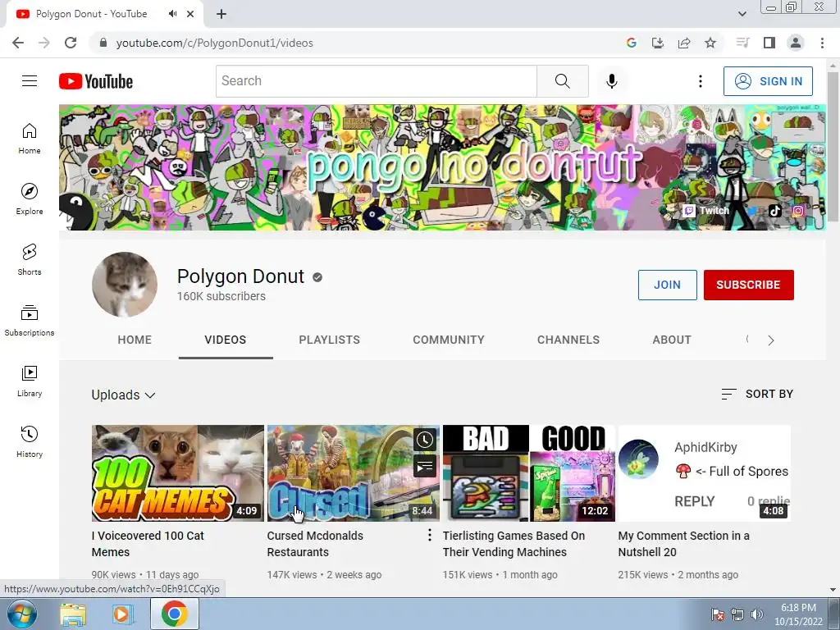Open Chrome profile icon
Image resolution: width=840 pixels, height=630 pixels.
796,43
